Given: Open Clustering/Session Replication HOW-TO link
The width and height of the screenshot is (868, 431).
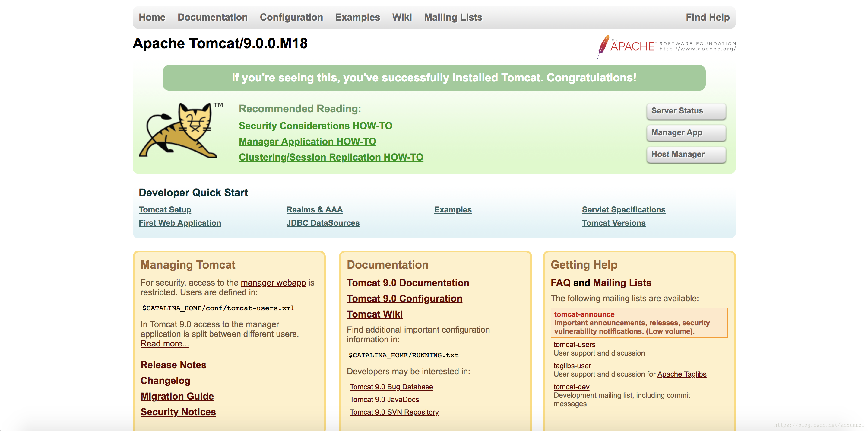Looking at the screenshot, I should [x=331, y=157].
